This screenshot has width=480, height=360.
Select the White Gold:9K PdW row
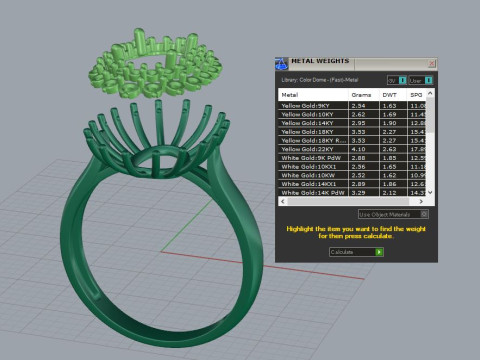[x=352, y=158]
